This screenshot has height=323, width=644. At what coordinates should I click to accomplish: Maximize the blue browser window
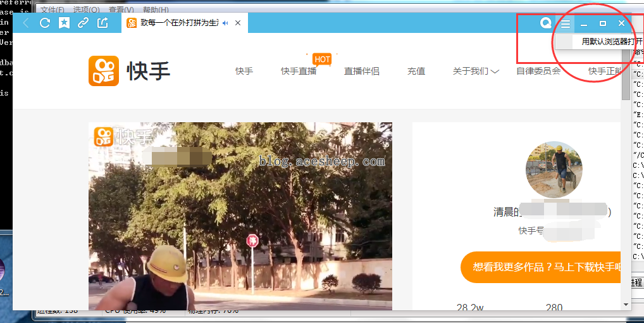[x=603, y=23]
